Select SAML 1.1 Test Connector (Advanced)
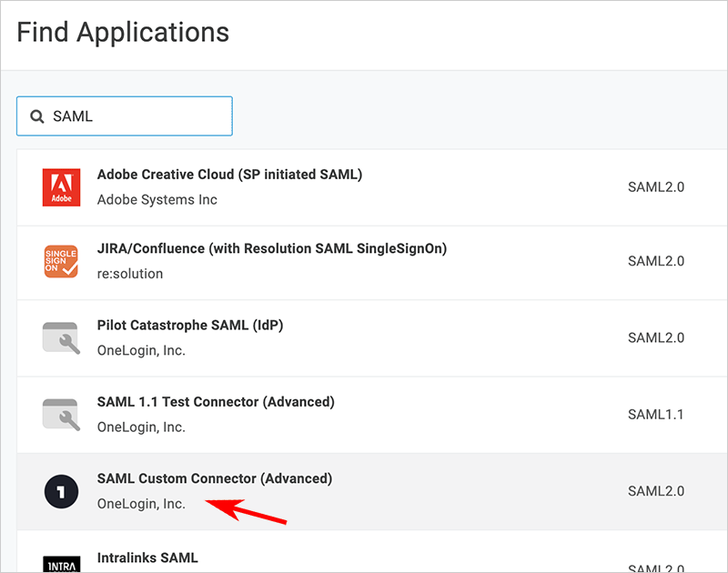This screenshot has height=573, width=728. coord(216,402)
